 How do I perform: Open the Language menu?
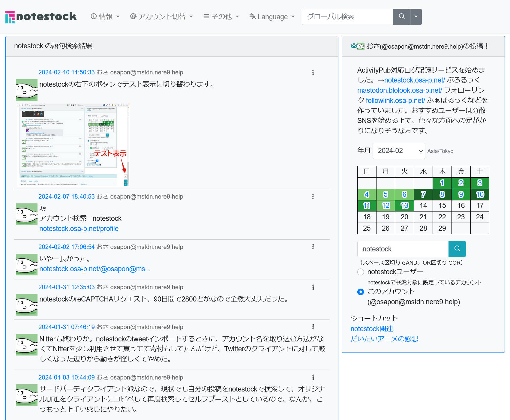pyautogui.click(x=272, y=17)
